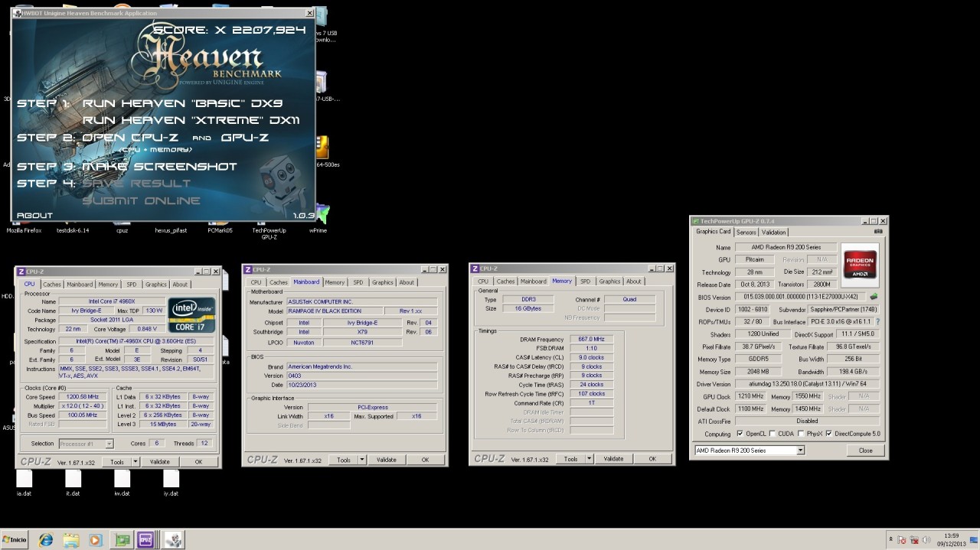Toggle PhysX checkbox in GPU-Z

point(802,434)
